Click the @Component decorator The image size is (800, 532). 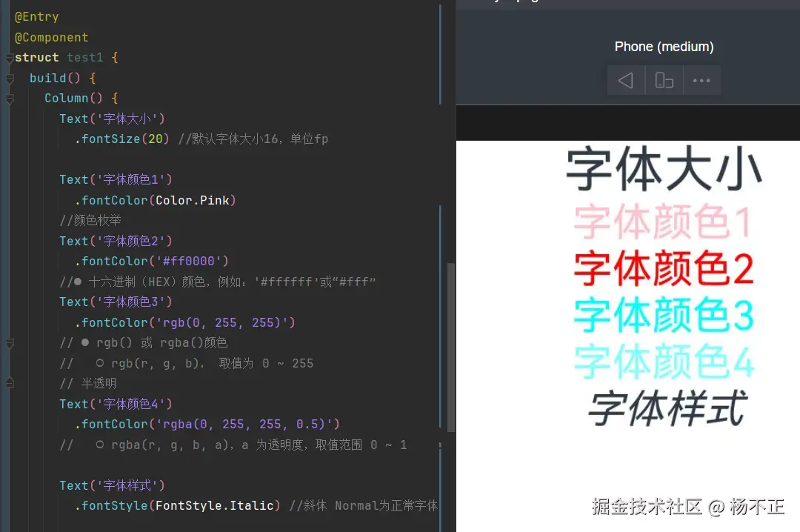tap(52, 37)
